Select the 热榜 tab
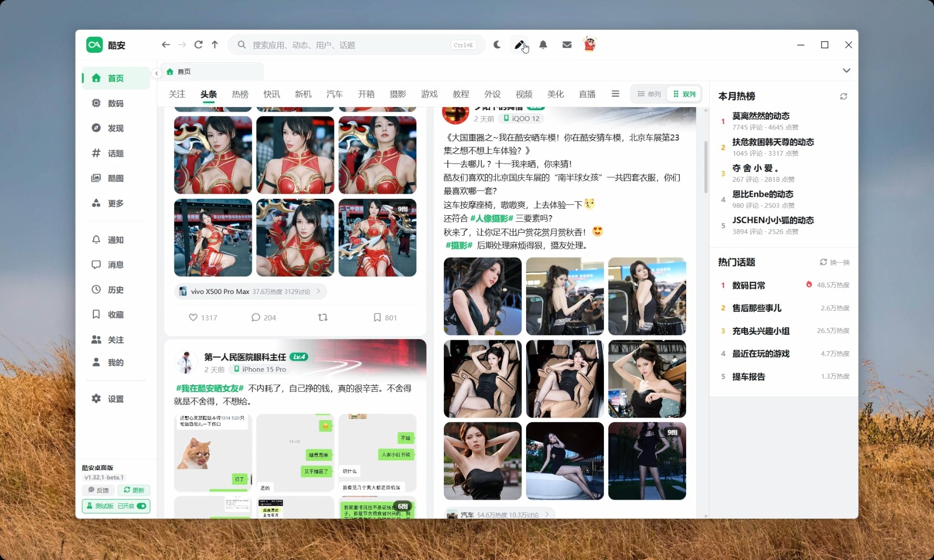This screenshot has height=560, width=934. click(x=240, y=94)
